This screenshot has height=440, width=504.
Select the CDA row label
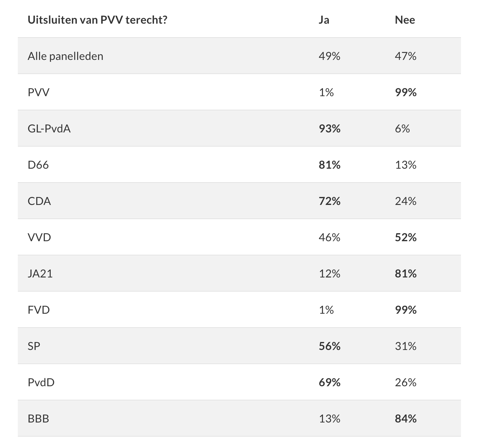click(x=39, y=201)
